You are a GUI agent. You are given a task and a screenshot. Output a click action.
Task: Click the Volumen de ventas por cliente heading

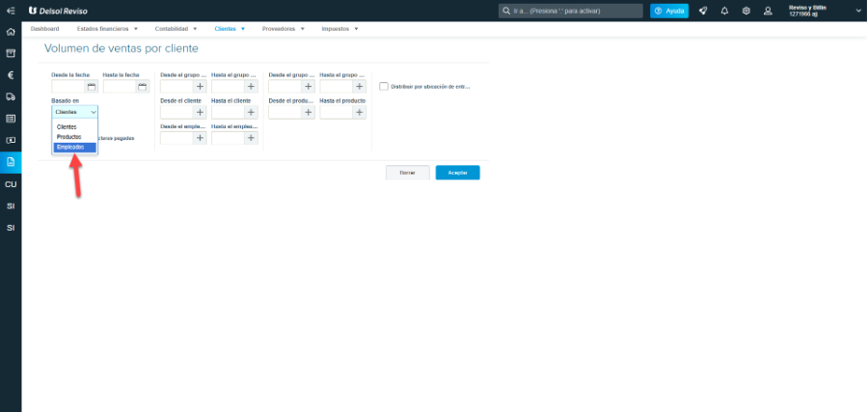click(x=122, y=49)
